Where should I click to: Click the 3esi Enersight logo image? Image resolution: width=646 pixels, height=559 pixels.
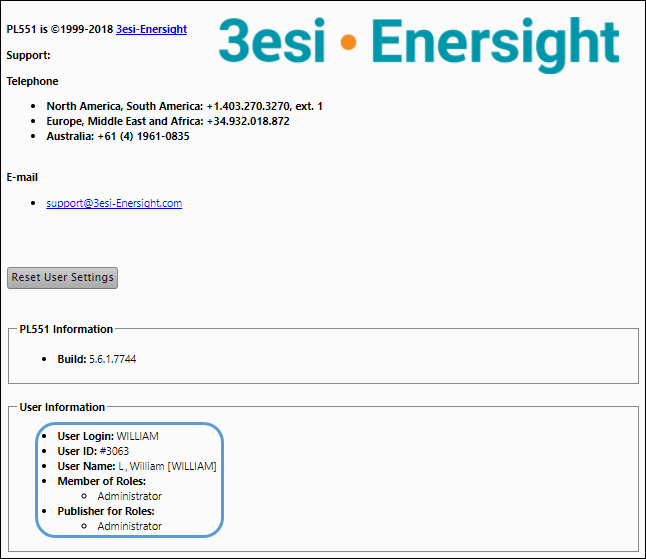tap(418, 45)
